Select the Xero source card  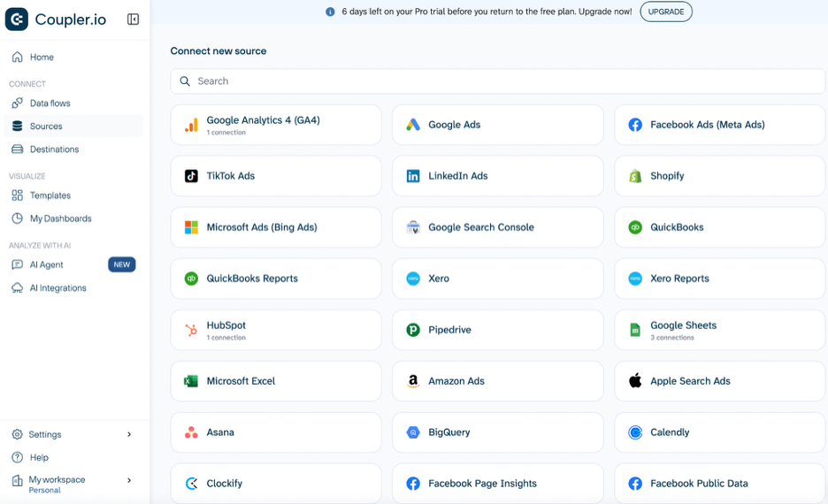tap(497, 279)
